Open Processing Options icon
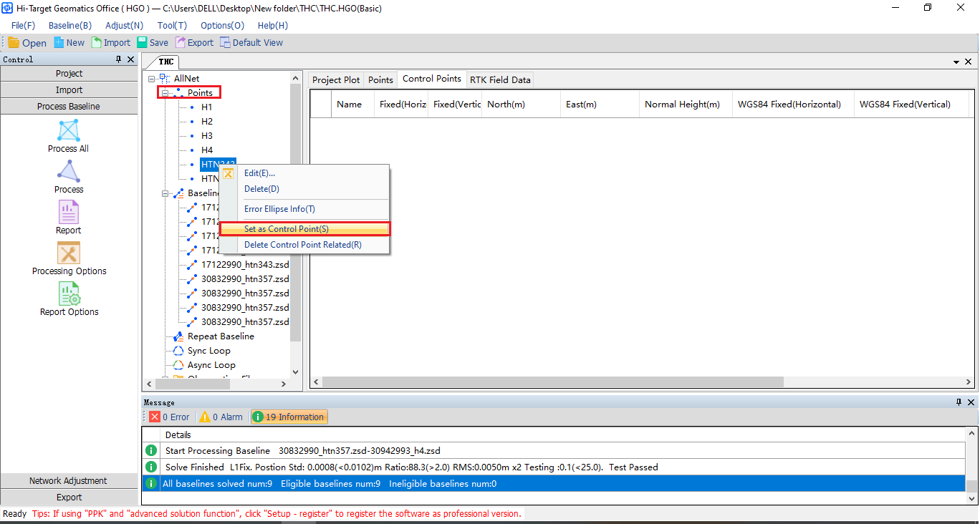The height and width of the screenshot is (524, 980). [x=69, y=253]
